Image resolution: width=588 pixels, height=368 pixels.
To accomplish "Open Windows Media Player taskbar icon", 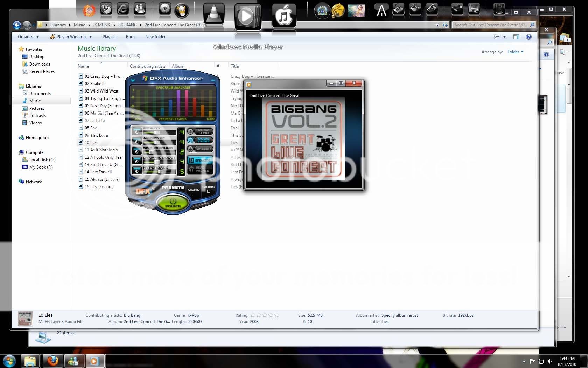I will [94, 361].
